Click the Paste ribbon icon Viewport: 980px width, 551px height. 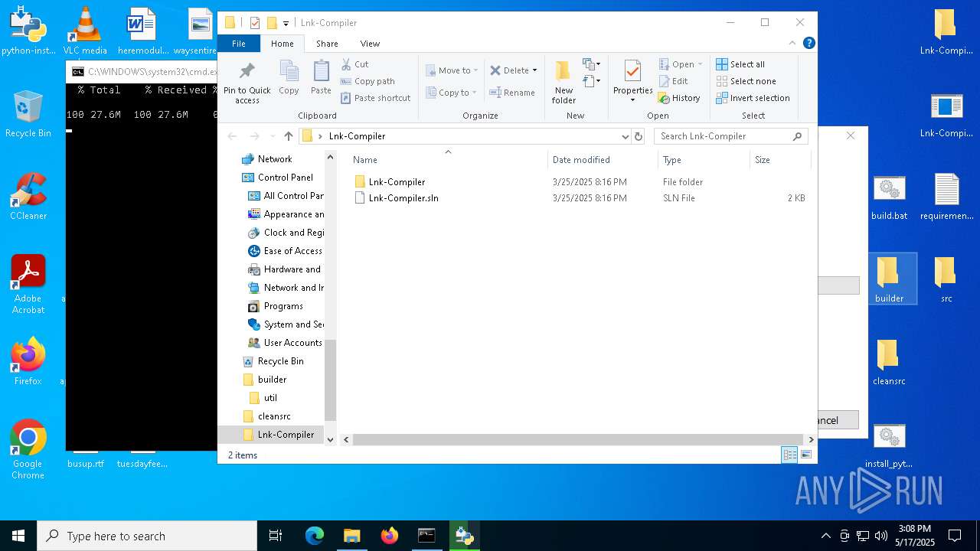pos(321,78)
